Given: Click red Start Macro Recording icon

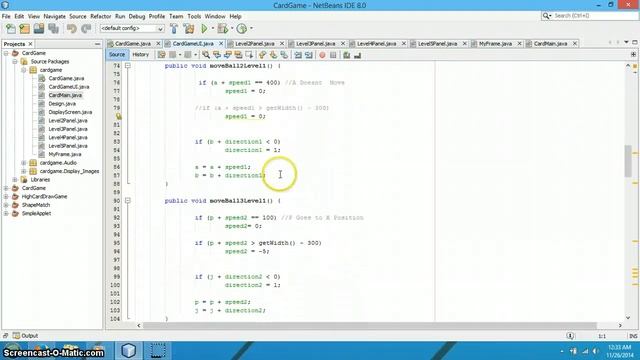Looking at the screenshot, I should click(x=322, y=55).
